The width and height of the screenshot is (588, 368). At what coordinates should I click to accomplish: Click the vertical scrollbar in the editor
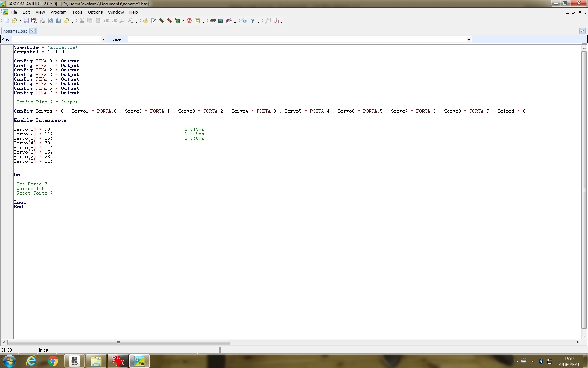[x=584, y=190]
